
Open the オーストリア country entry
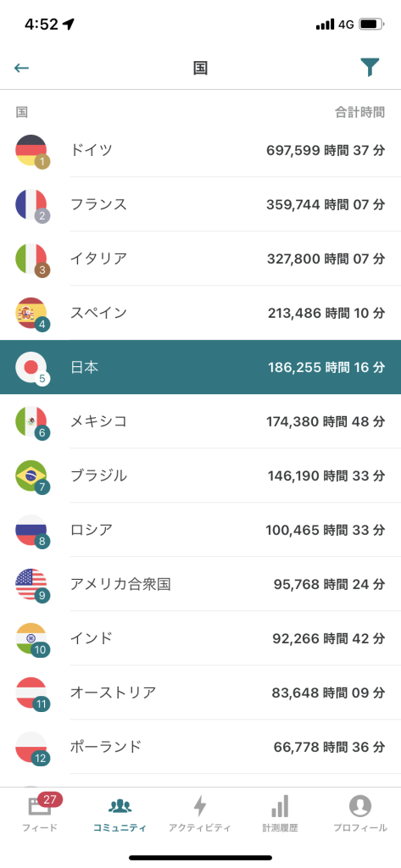coord(200,693)
